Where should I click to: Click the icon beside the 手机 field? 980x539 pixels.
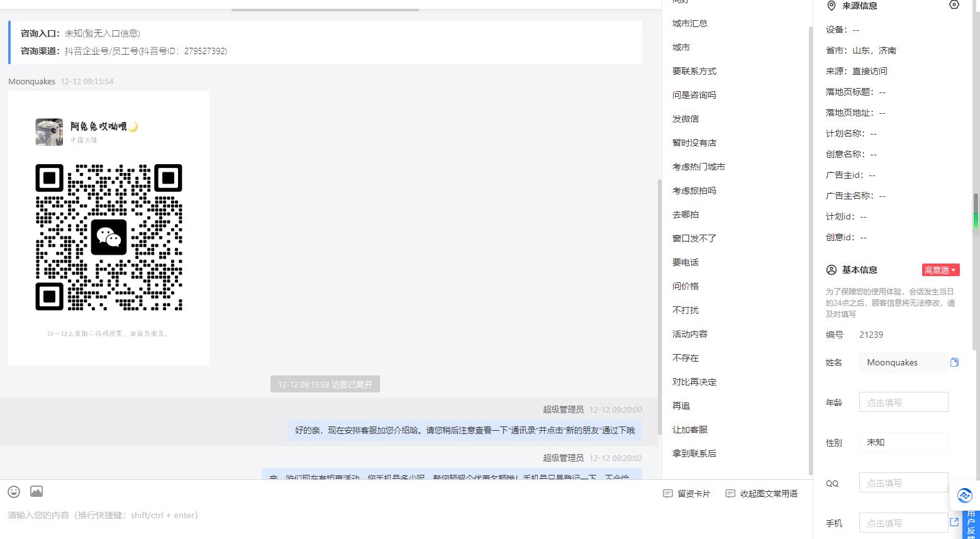(954, 522)
